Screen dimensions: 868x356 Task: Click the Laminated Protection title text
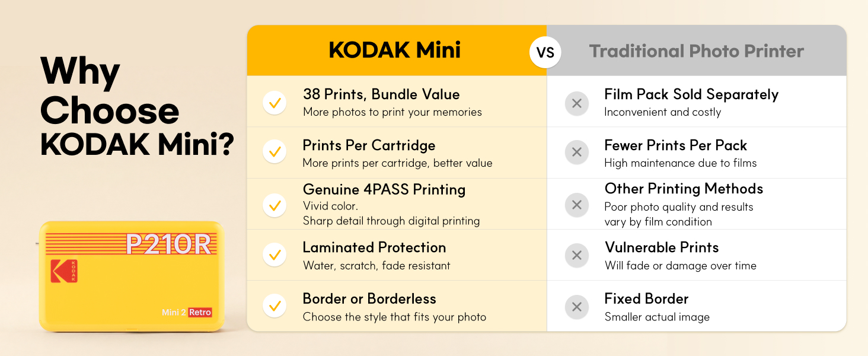[374, 247]
